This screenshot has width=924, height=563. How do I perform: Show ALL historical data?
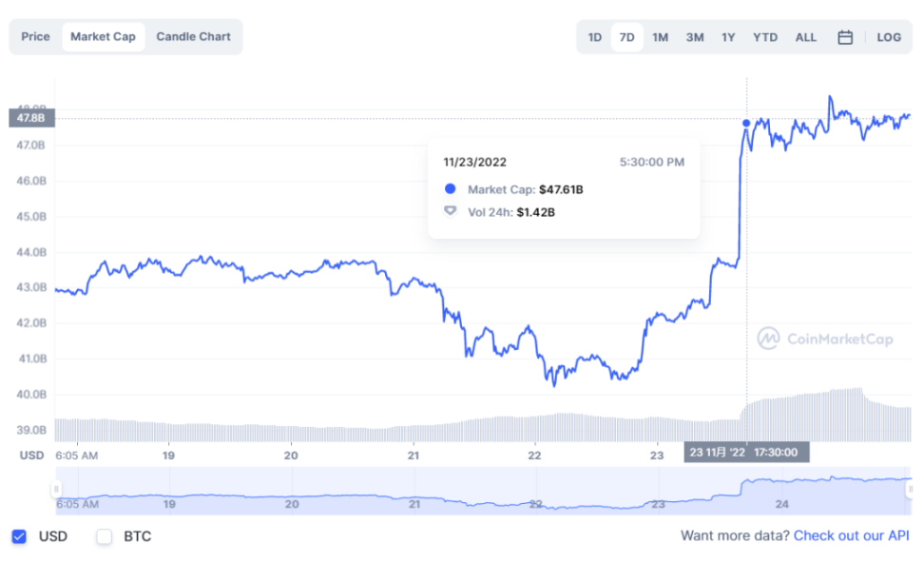tap(805, 37)
